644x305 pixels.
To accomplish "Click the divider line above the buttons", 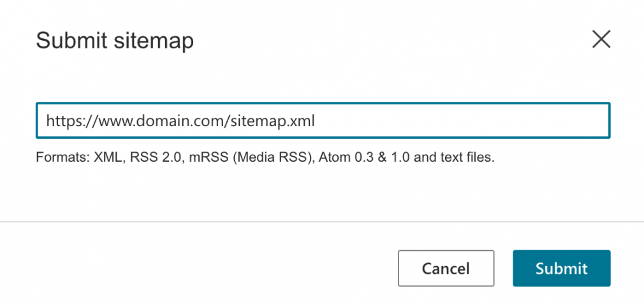I will tap(322, 222).
